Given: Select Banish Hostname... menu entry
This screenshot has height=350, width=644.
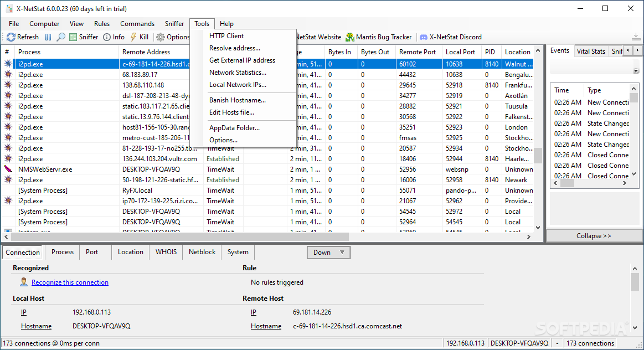Looking at the screenshot, I should point(243,100).
